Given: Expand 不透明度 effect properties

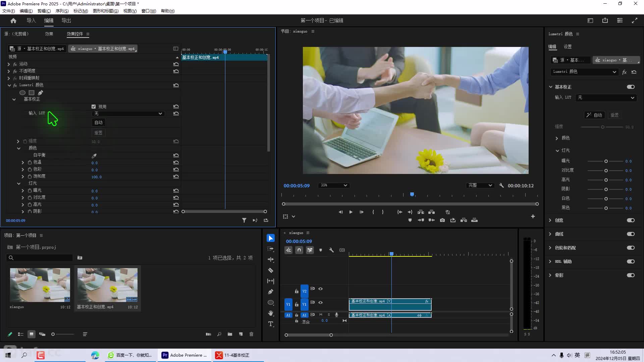Looking at the screenshot, I should (9, 71).
